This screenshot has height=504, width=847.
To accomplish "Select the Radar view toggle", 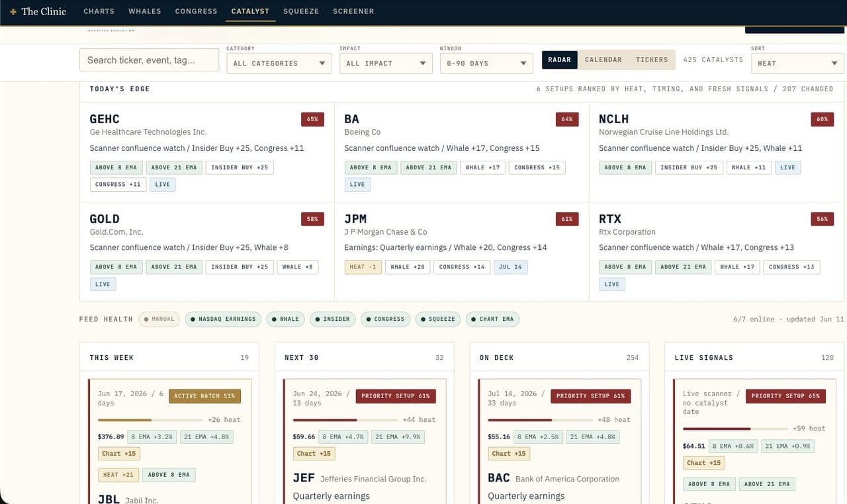I will (559, 60).
